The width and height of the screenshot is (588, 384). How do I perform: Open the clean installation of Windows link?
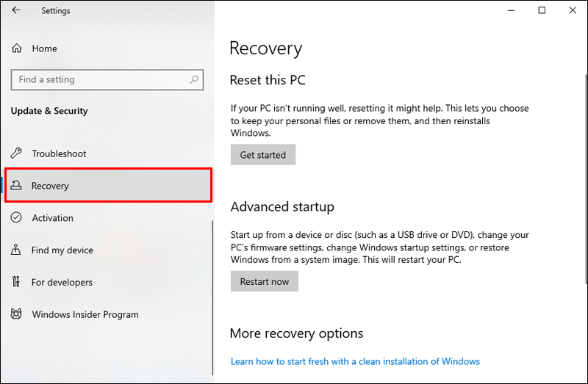pyautogui.click(x=355, y=361)
